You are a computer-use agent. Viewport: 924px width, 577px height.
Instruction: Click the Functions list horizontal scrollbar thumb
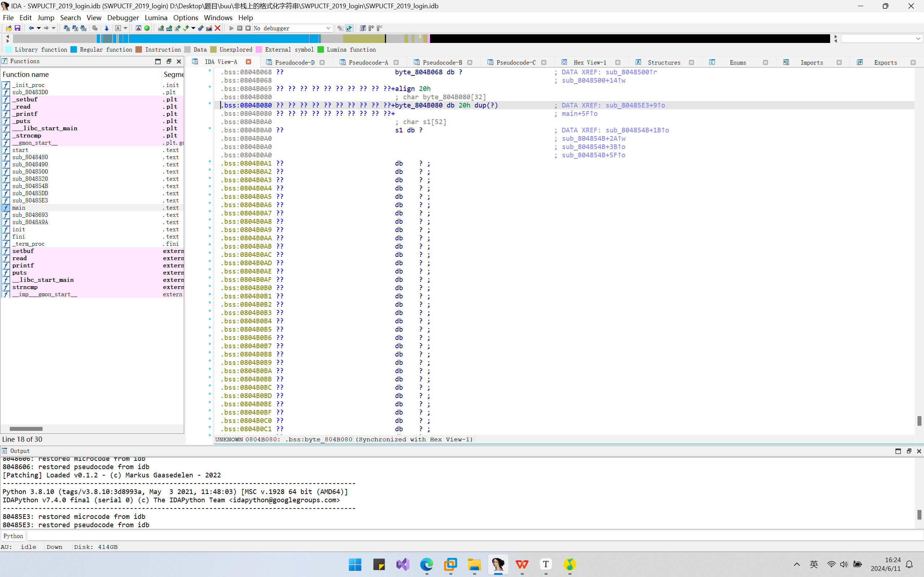point(26,429)
